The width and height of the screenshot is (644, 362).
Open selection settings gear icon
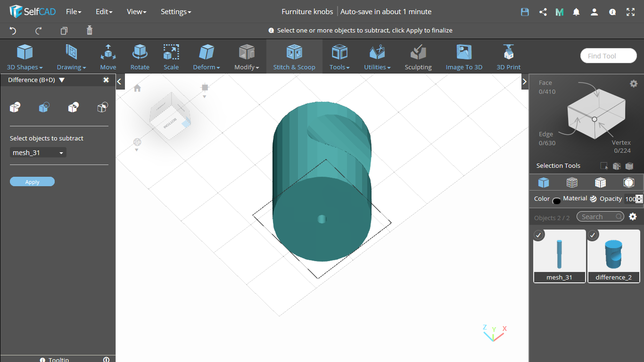(634, 83)
